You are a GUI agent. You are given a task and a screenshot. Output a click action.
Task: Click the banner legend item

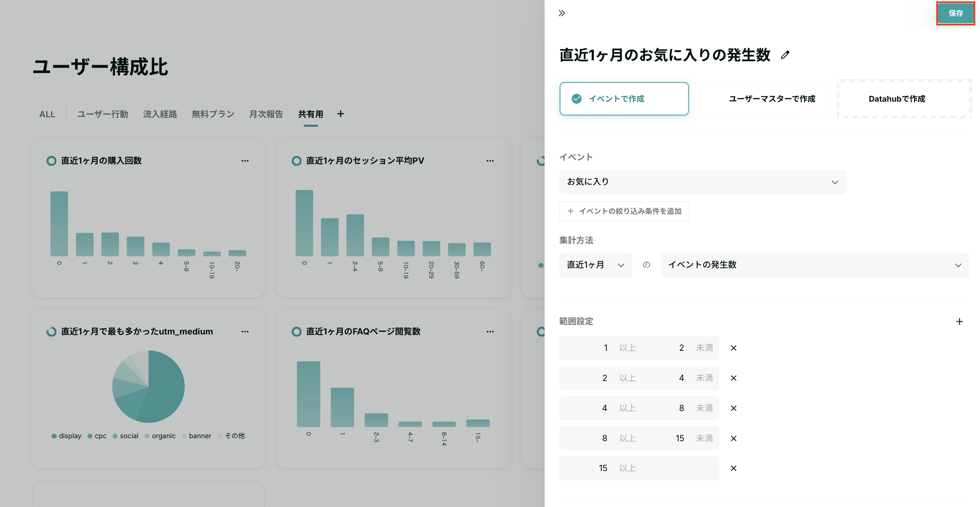197,436
